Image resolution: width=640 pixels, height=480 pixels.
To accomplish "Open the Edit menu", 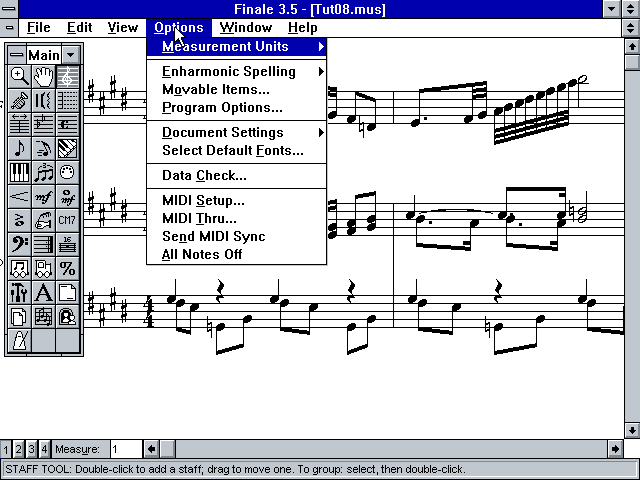I will pos(79,28).
